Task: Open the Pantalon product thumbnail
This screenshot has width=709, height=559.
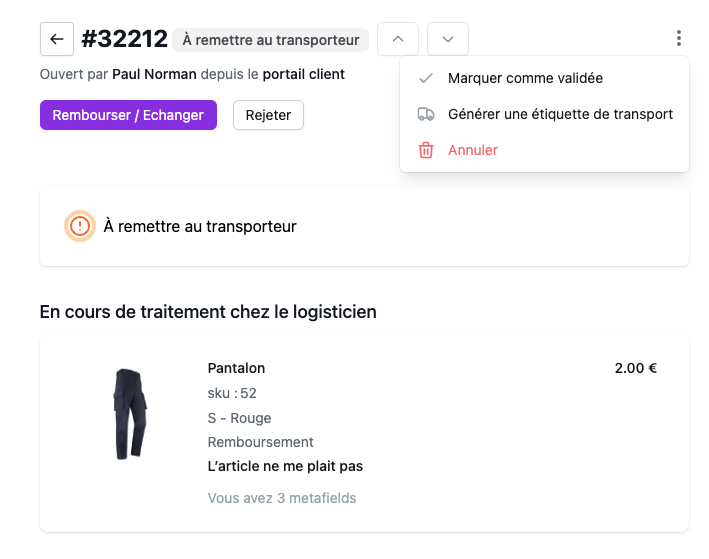Action: tap(129, 414)
